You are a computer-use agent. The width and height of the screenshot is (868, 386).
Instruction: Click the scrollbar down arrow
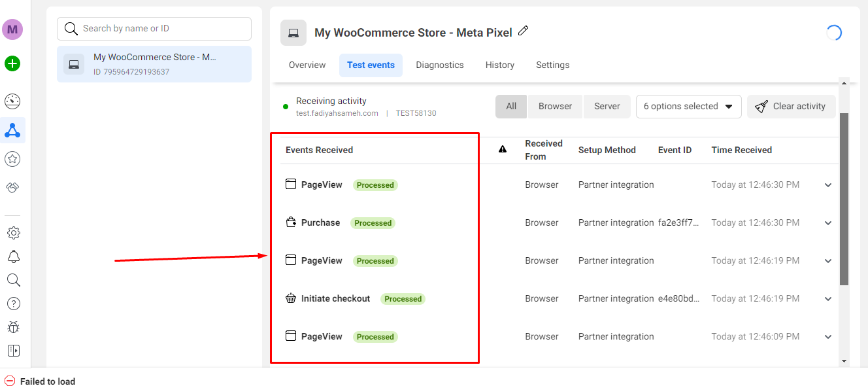click(x=844, y=360)
